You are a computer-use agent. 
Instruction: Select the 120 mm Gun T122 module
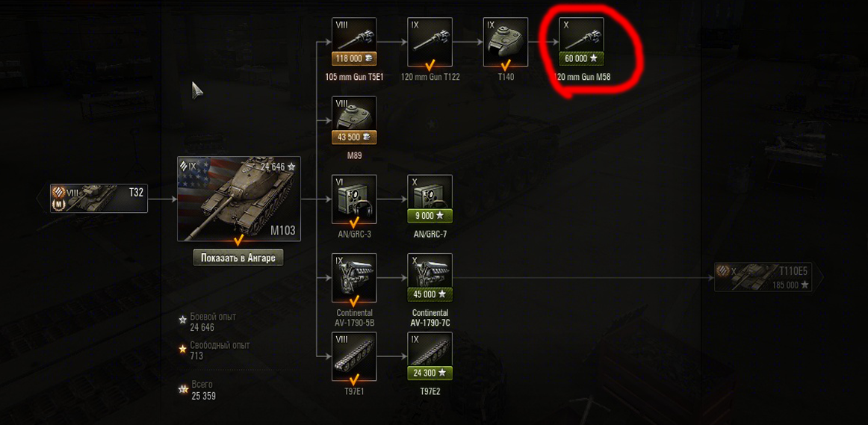(x=430, y=42)
